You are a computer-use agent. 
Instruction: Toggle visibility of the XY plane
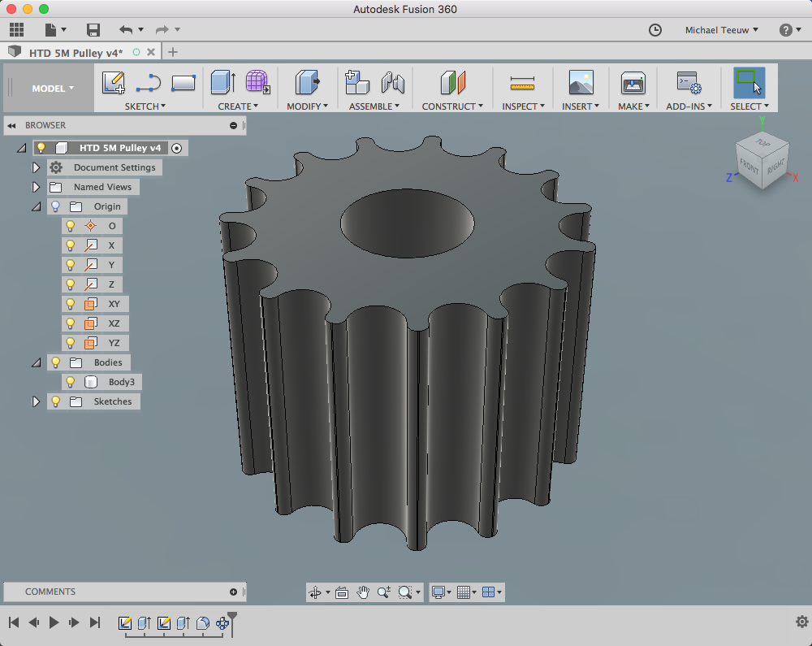[x=71, y=304]
